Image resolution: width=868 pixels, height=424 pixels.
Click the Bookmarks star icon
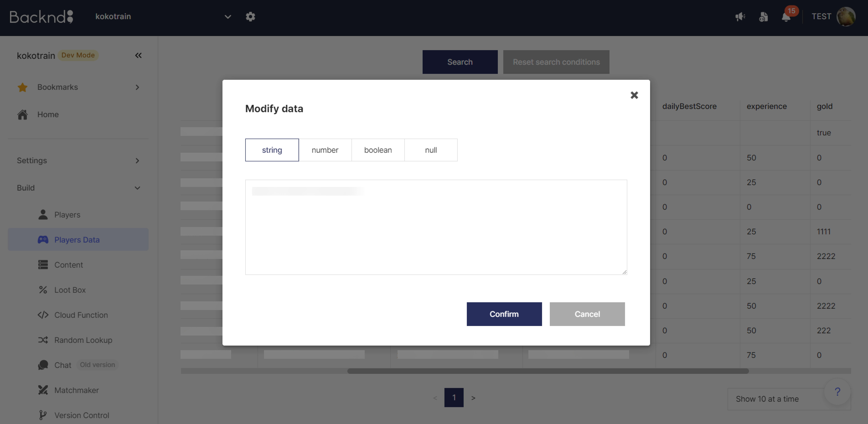click(x=23, y=87)
